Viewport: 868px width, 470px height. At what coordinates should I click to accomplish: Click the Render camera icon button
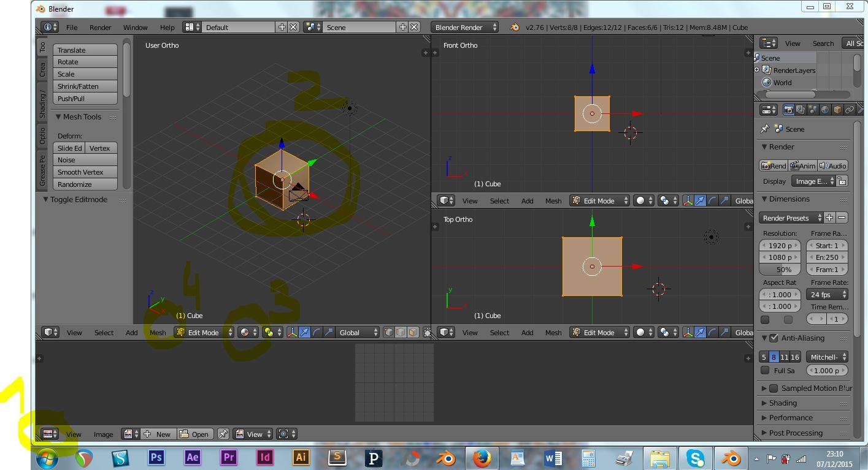[x=773, y=165]
